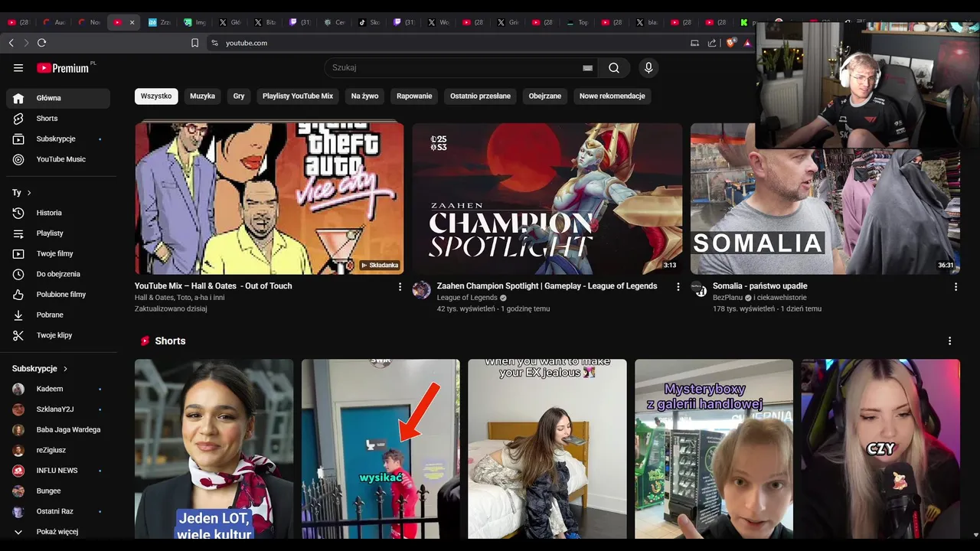Select Ostatnio przesłane filter chip
The image size is (980, 551).
(480, 96)
